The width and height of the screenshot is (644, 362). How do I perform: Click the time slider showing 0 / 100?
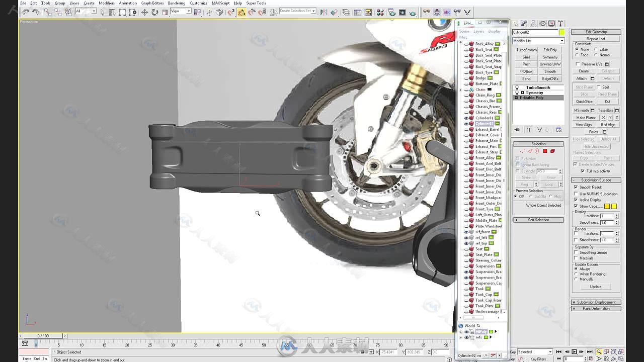43,336
